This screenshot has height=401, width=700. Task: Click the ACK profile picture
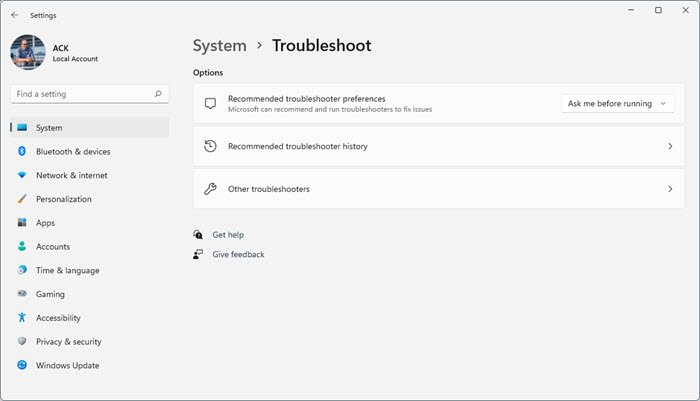[27, 52]
